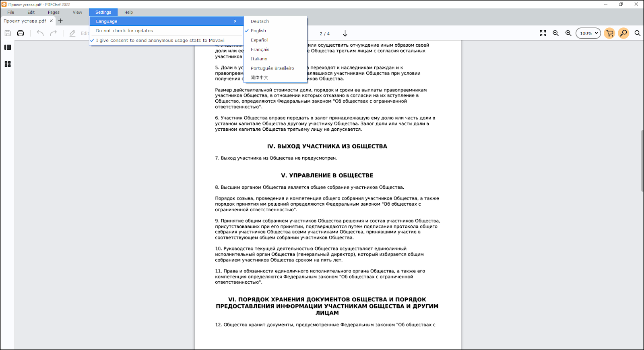Viewport: 644px width, 350px height.
Task: Open the Pages menu
Action: point(54,12)
